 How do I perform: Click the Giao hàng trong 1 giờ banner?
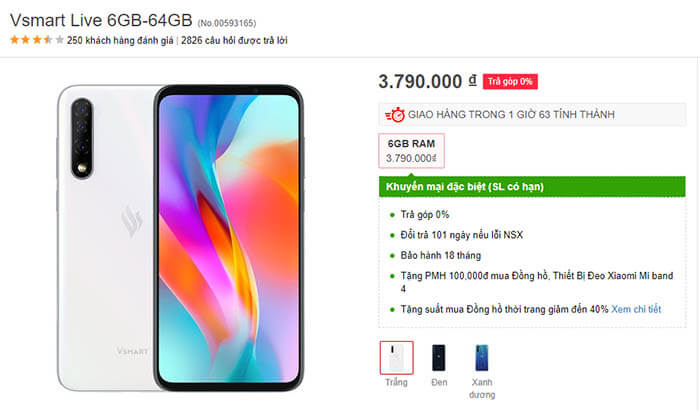532,115
